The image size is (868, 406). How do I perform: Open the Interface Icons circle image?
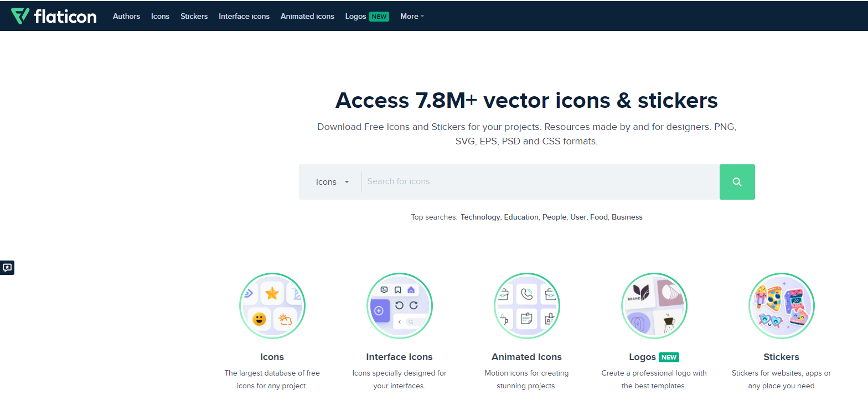[399, 306]
